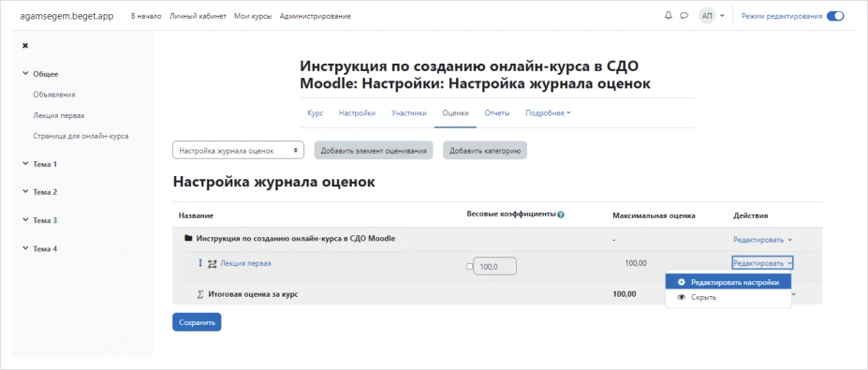
Task: Open the Лекция первая link in the table
Action: pyautogui.click(x=245, y=263)
